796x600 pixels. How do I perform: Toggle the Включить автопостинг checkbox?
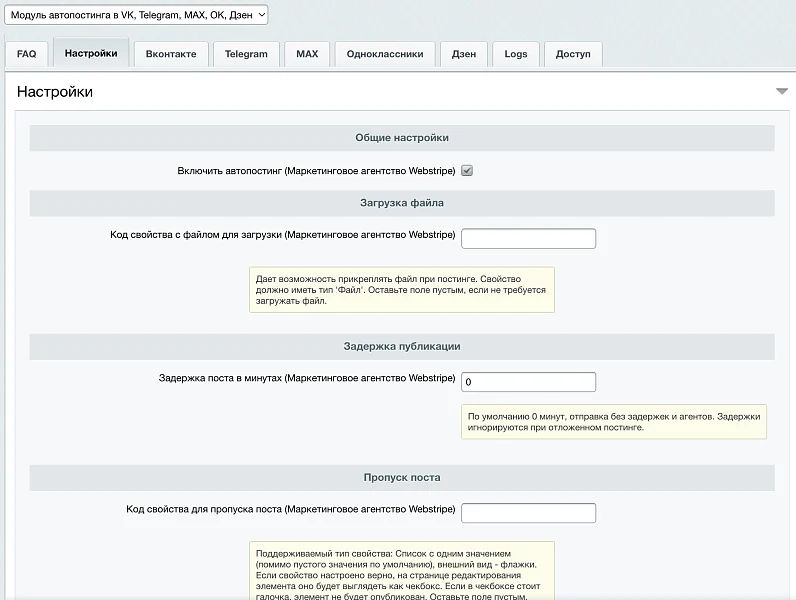pos(467,171)
